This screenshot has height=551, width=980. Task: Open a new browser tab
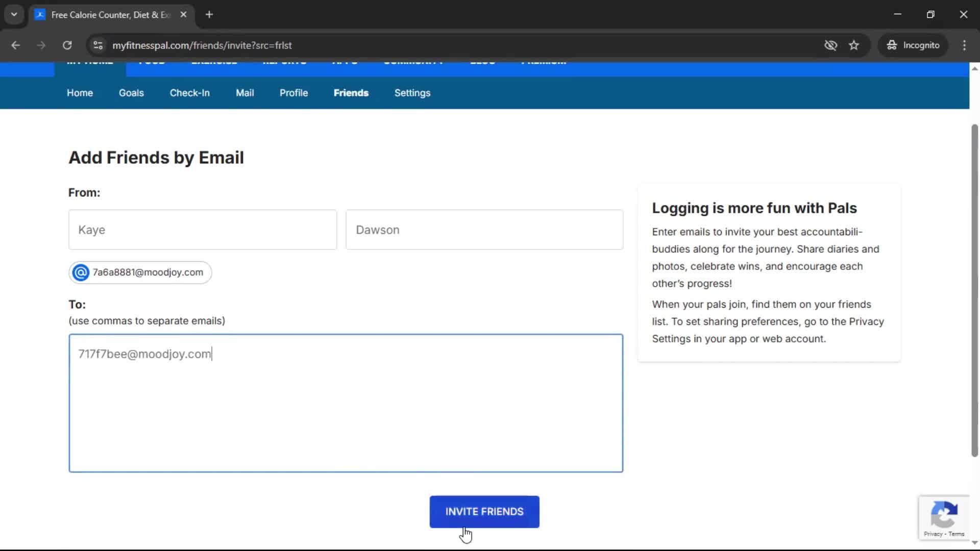[x=209, y=14]
